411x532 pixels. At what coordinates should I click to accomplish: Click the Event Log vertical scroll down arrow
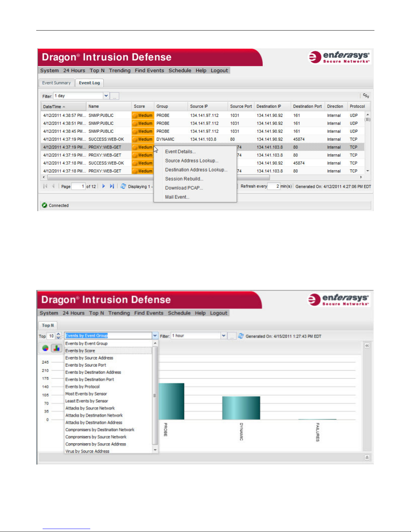pyautogui.click(x=367, y=171)
